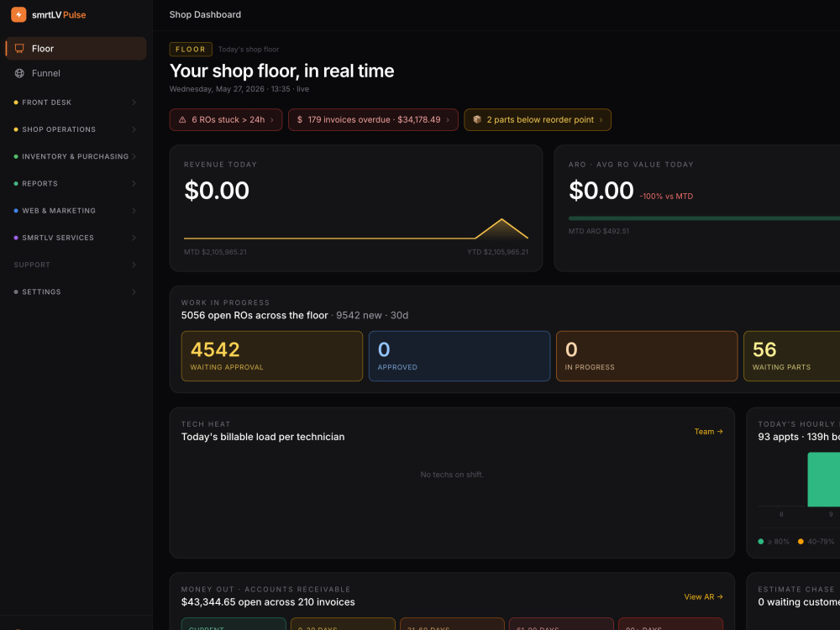
Task: Click the ARO green progress bar
Action: (x=704, y=218)
